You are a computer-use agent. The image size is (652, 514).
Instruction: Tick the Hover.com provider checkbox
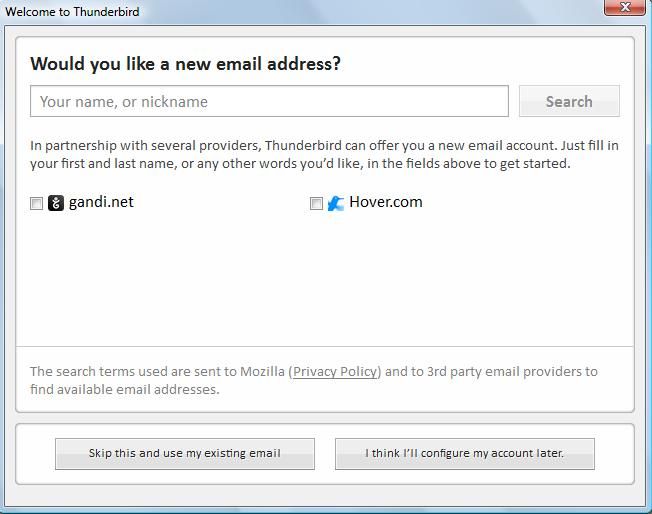point(317,204)
